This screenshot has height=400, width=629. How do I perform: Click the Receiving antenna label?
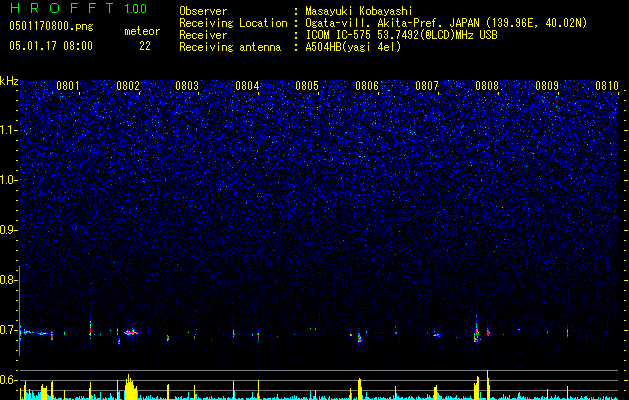coord(230,47)
